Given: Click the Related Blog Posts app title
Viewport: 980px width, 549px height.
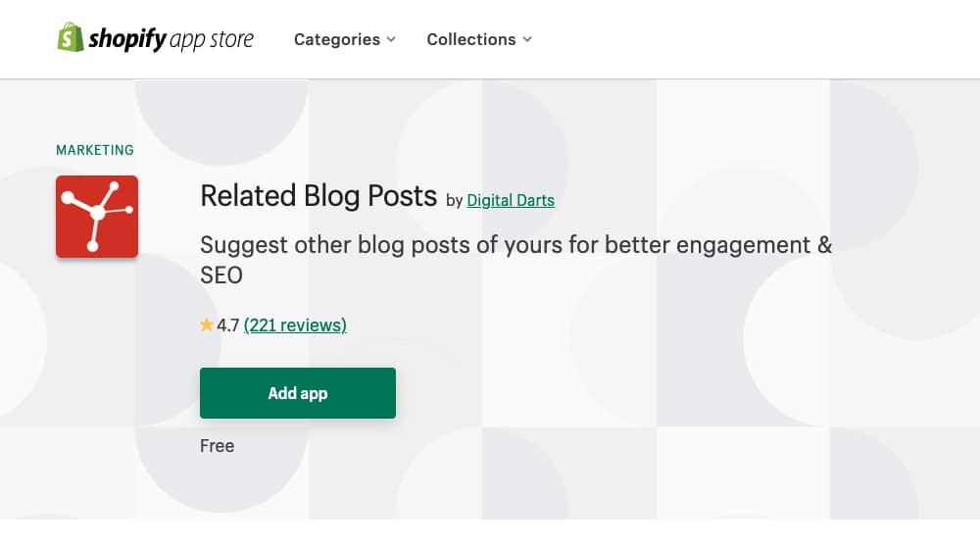Looking at the screenshot, I should click(x=318, y=196).
